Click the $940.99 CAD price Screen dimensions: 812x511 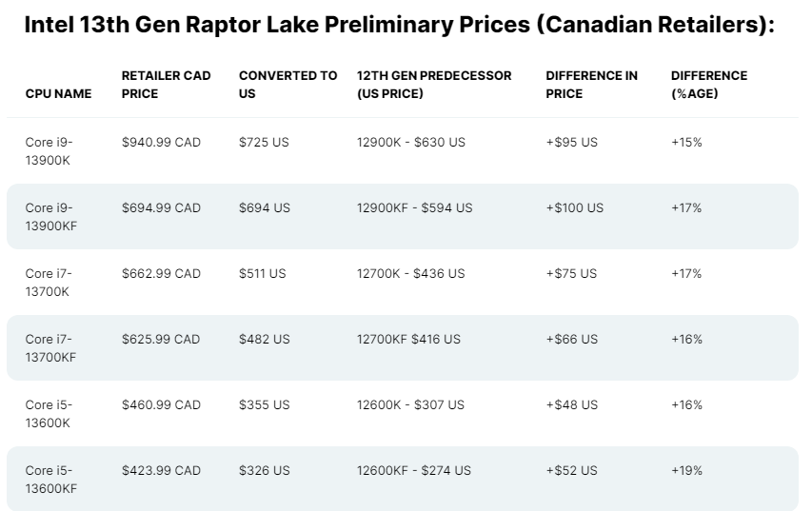pyautogui.click(x=162, y=143)
